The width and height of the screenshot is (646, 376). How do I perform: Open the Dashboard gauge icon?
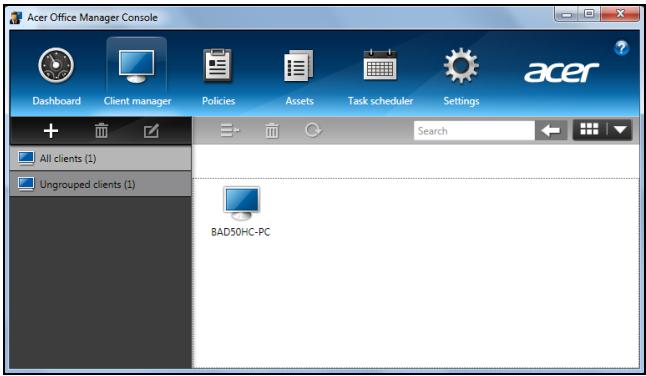tap(56, 66)
